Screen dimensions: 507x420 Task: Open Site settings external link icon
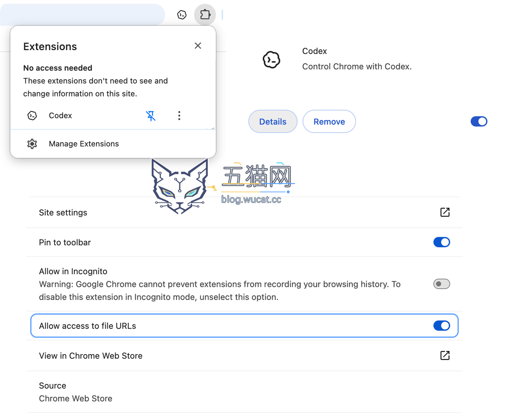pos(445,212)
